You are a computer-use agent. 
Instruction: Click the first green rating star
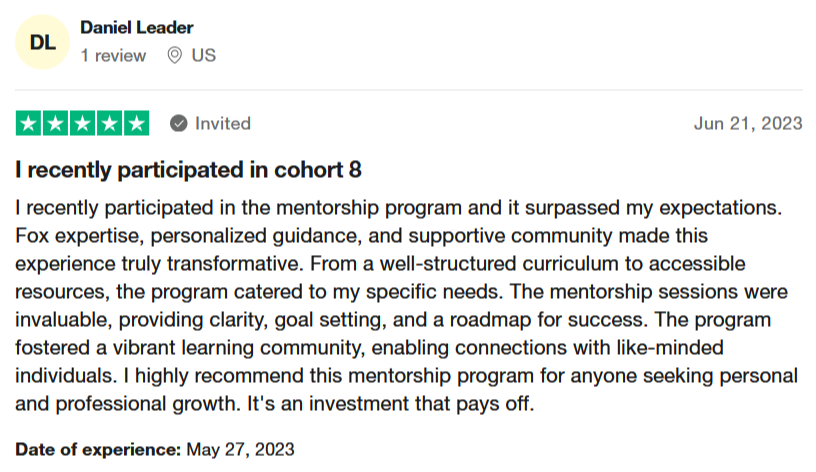pos(29,124)
